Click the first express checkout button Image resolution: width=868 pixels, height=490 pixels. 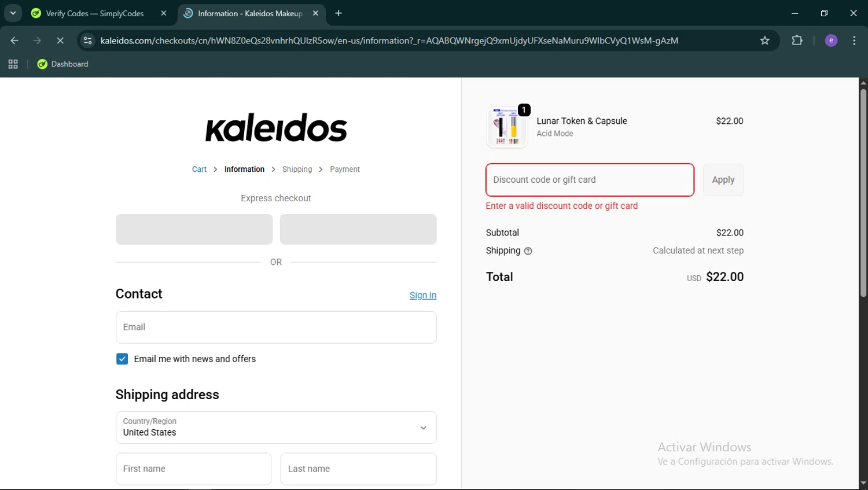194,229
